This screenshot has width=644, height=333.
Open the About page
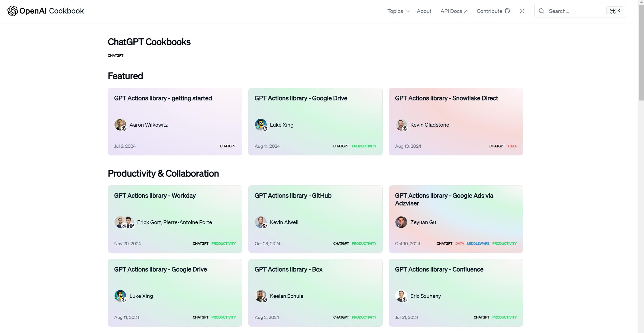[424, 11]
